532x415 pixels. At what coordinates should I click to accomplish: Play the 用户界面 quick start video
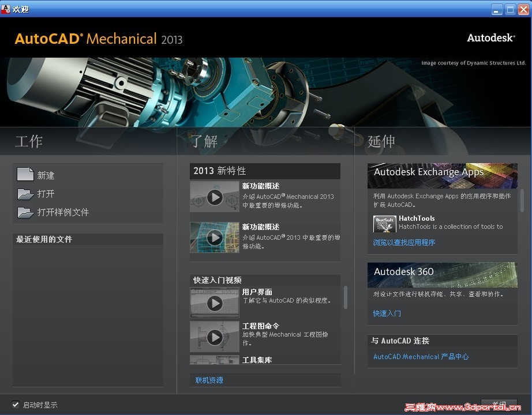coord(215,303)
